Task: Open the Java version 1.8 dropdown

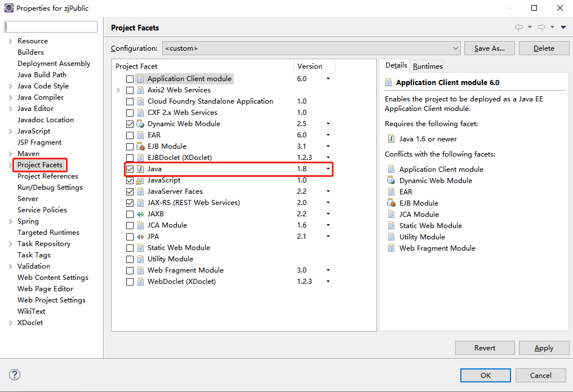Action: click(x=327, y=168)
